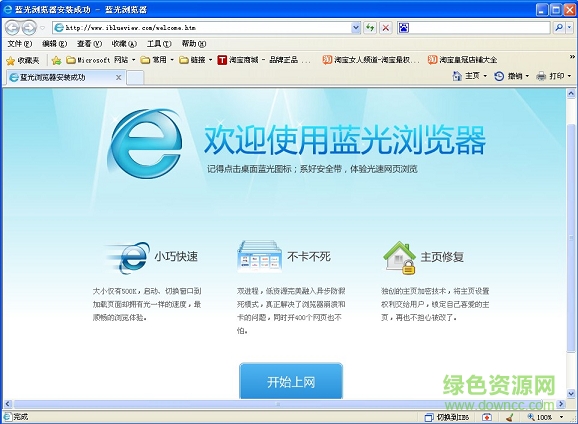Click 欢迎使用蓝光浏览器 headline
The height and width of the screenshot is (424, 578).
[x=345, y=140]
